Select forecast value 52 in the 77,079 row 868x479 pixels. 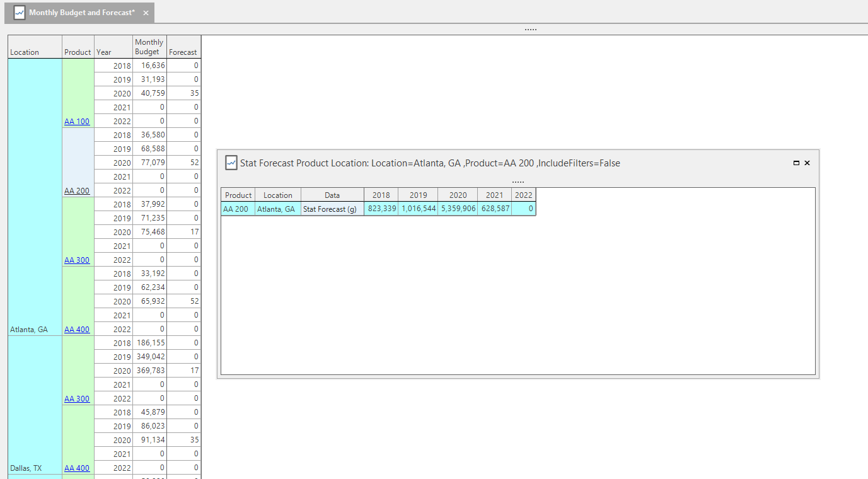coord(183,163)
